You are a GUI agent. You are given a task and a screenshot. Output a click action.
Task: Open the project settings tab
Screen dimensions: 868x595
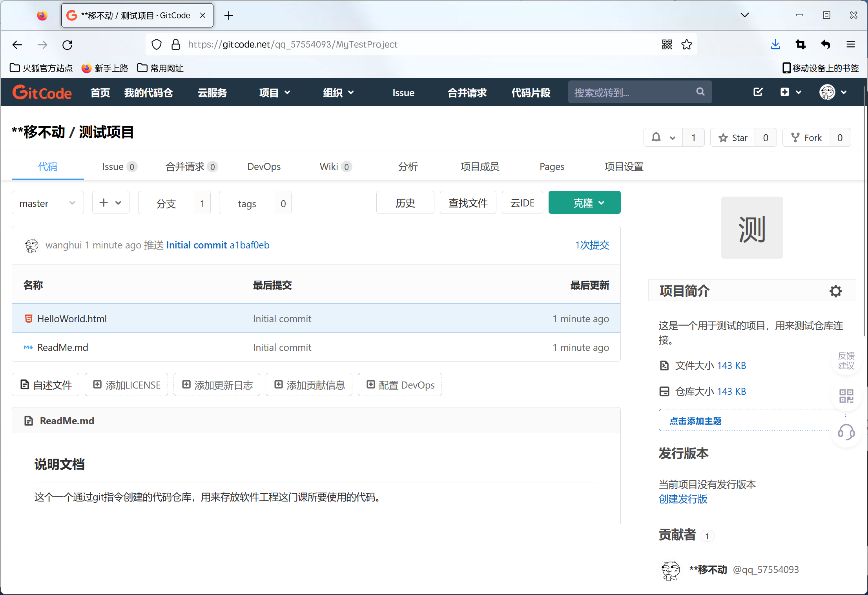click(624, 166)
